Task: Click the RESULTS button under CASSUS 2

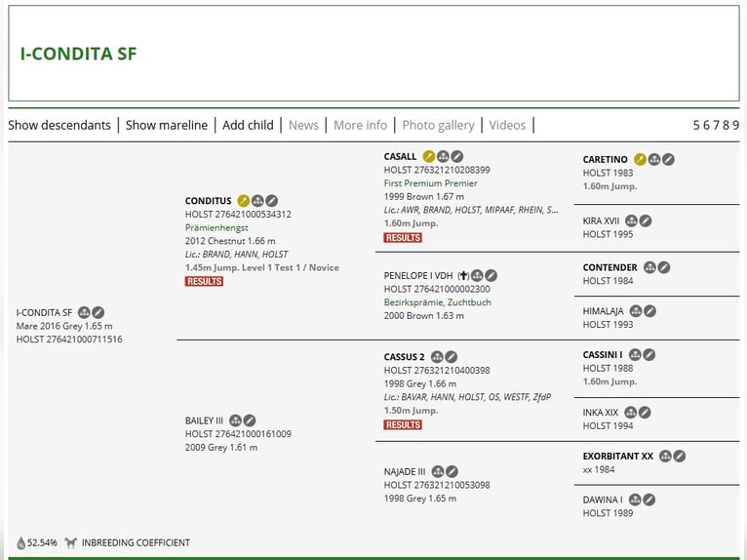Action: click(x=403, y=424)
